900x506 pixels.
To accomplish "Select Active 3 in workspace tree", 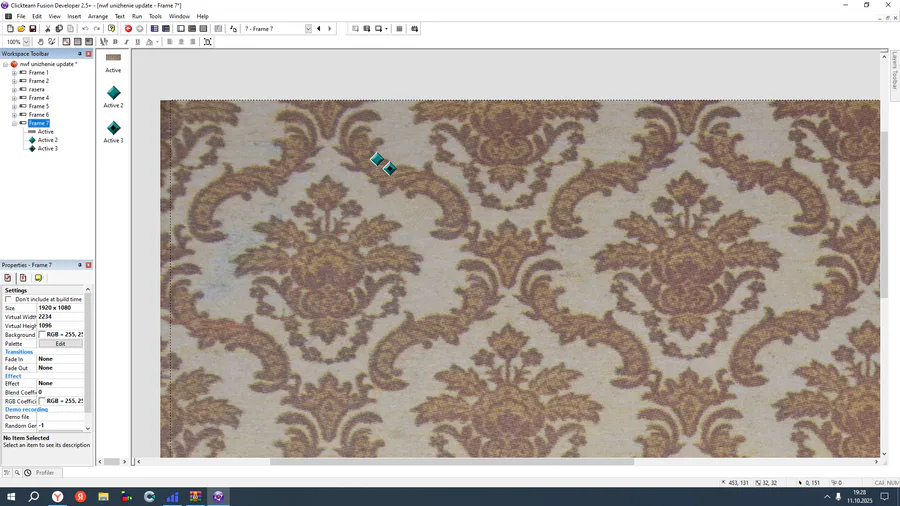I will tap(48, 149).
